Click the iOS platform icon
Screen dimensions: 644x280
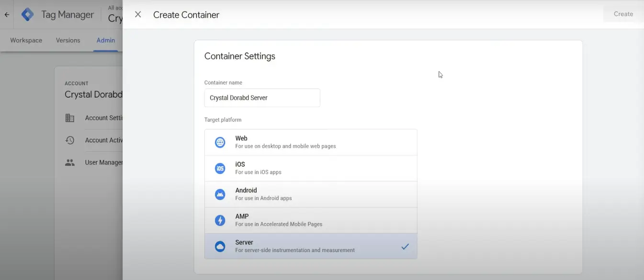(220, 168)
